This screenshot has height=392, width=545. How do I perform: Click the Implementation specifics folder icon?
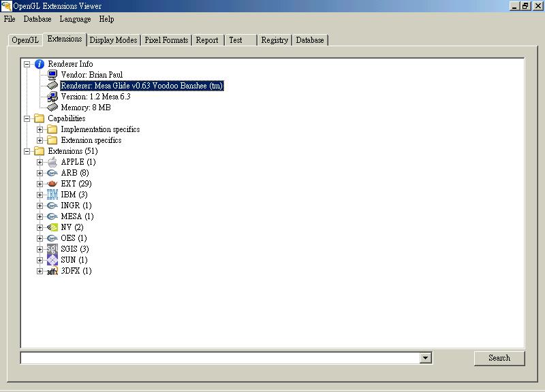pyautogui.click(x=52, y=129)
